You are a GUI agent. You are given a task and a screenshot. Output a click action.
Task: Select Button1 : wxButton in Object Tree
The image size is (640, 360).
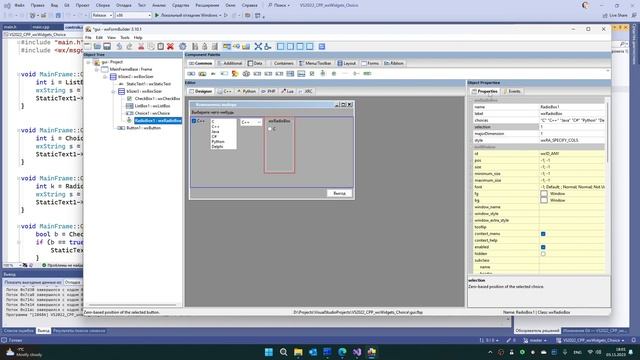pyautogui.click(x=144, y=128)
